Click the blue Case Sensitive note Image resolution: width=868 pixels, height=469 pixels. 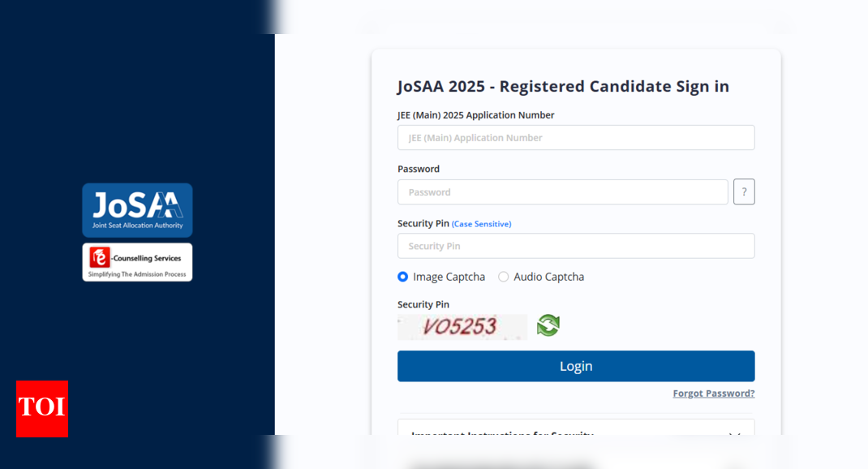tap(481, 224)
